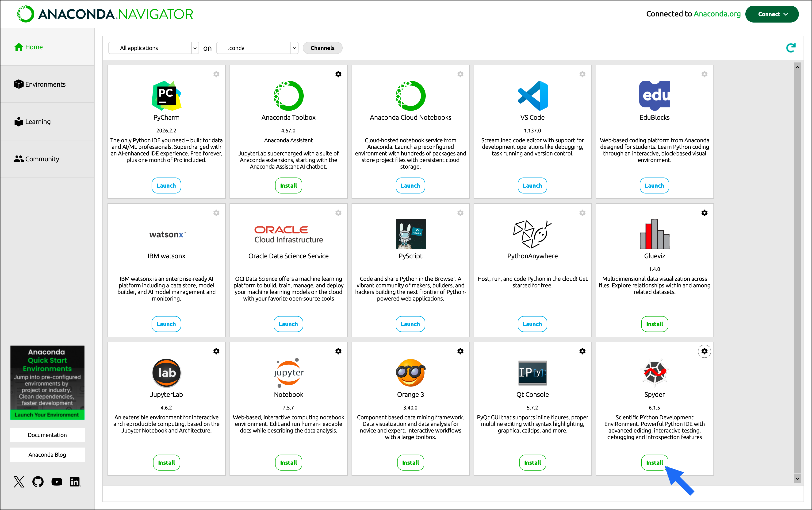Click the refresh icon in the toolbar
Image resolution: width=812 pixels, height=510 pixels.
[x=791, y=48]
